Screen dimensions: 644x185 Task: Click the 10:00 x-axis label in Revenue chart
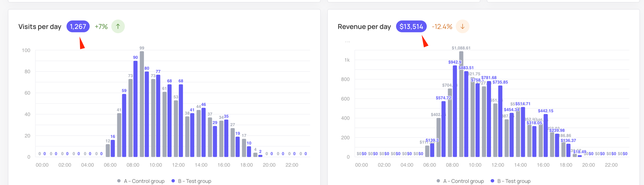(x=475, y=165)
